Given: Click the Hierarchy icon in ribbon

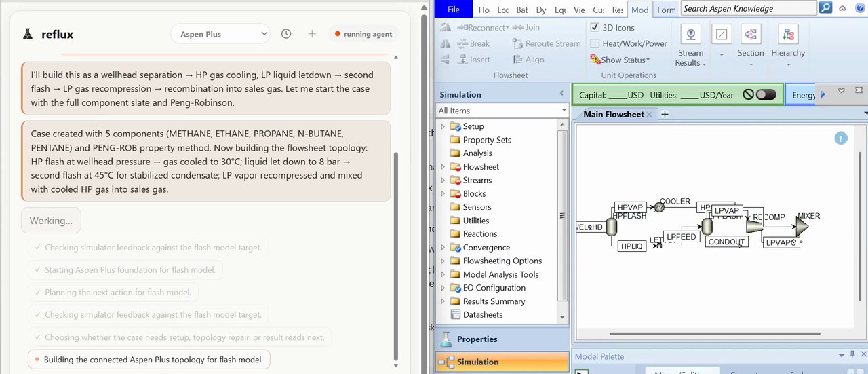Looking at the screenshot, I should [788, 34].
